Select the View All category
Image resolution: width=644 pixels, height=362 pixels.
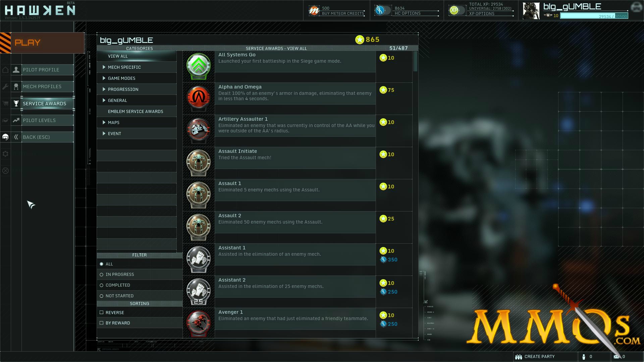[x=137, y=56]
